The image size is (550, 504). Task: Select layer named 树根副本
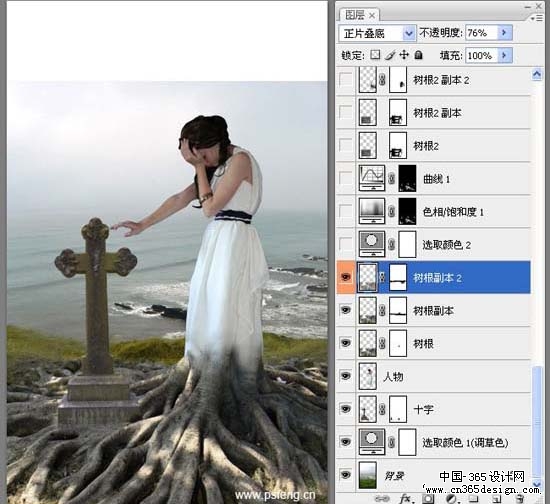(433, 310)
